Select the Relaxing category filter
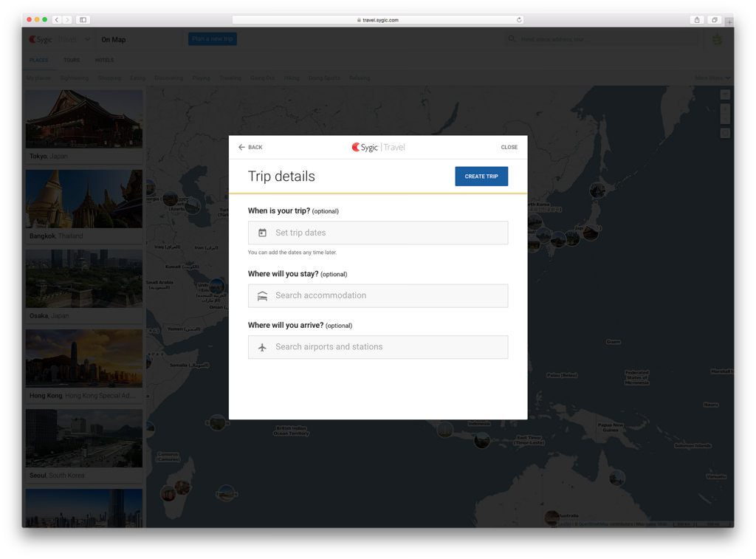Screen dimensions: 756x559 360,78
